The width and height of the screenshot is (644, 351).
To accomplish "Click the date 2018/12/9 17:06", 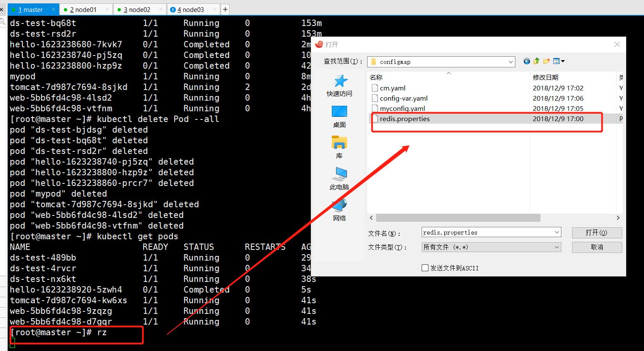I will click(558, 98).
